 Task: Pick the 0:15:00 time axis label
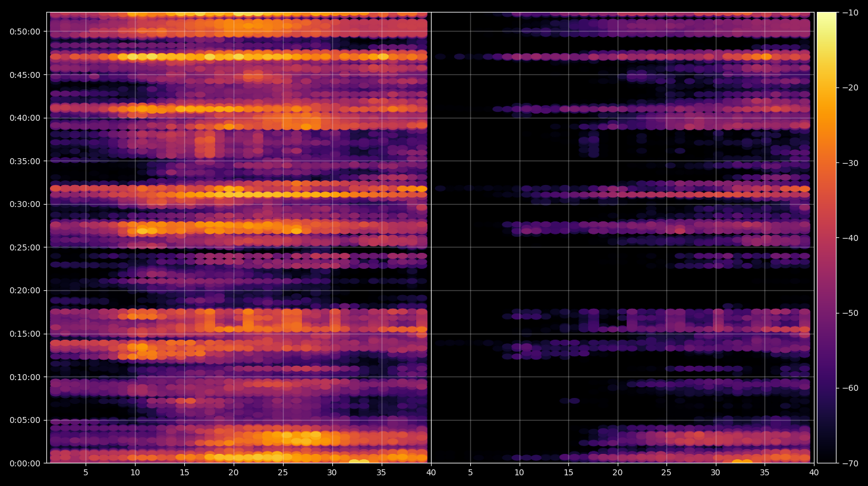click(24, 334)
